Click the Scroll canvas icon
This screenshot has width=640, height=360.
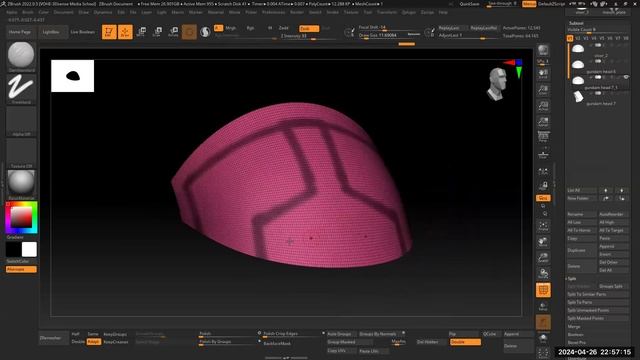click(x=543, y=74)
